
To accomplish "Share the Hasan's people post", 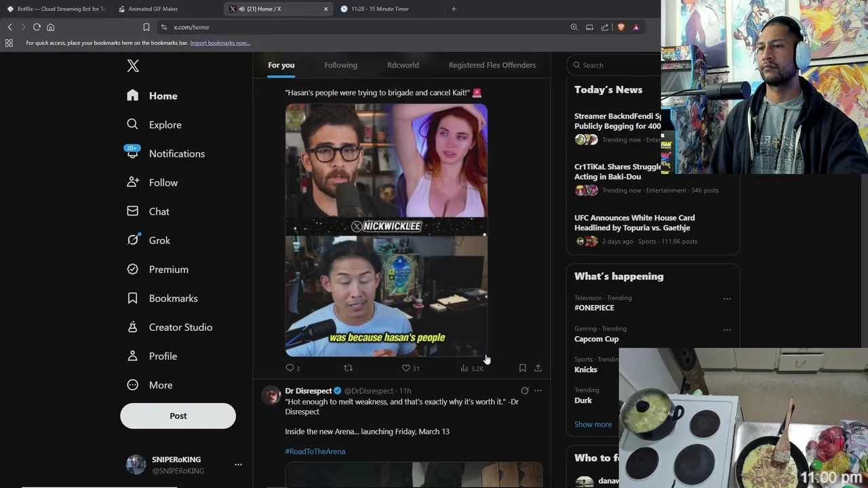I will coord(538,368).
